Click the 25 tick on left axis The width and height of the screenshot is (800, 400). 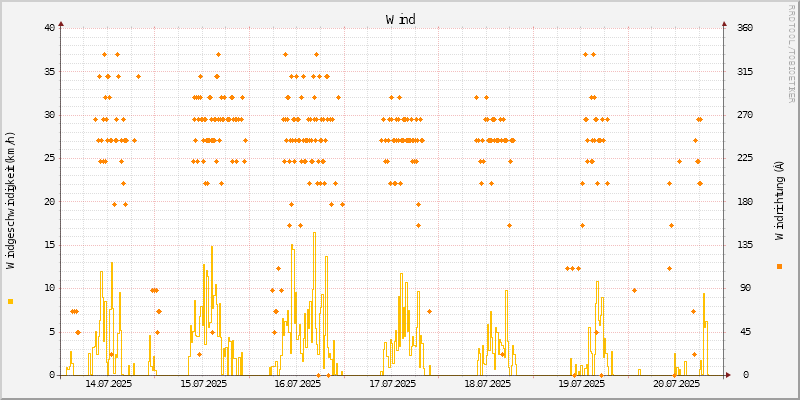point(49,158)
